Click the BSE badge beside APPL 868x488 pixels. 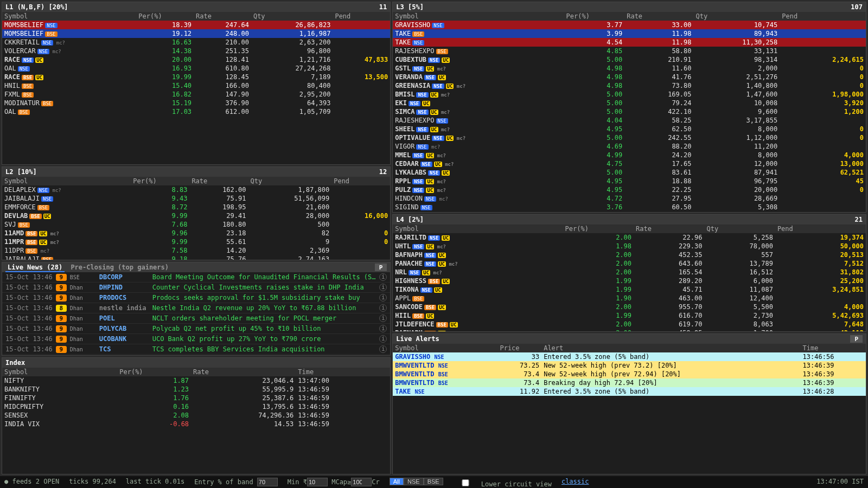(418, 299)
